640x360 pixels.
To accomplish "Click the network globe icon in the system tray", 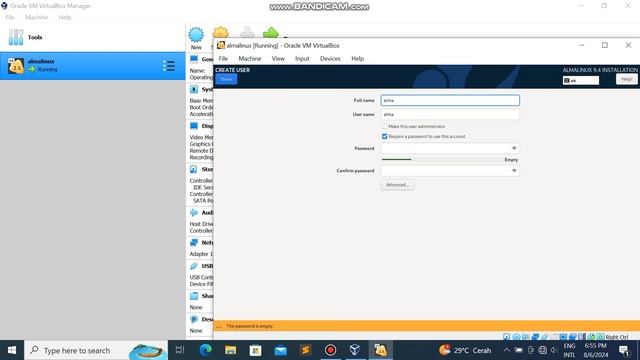I will click(542, 350).
